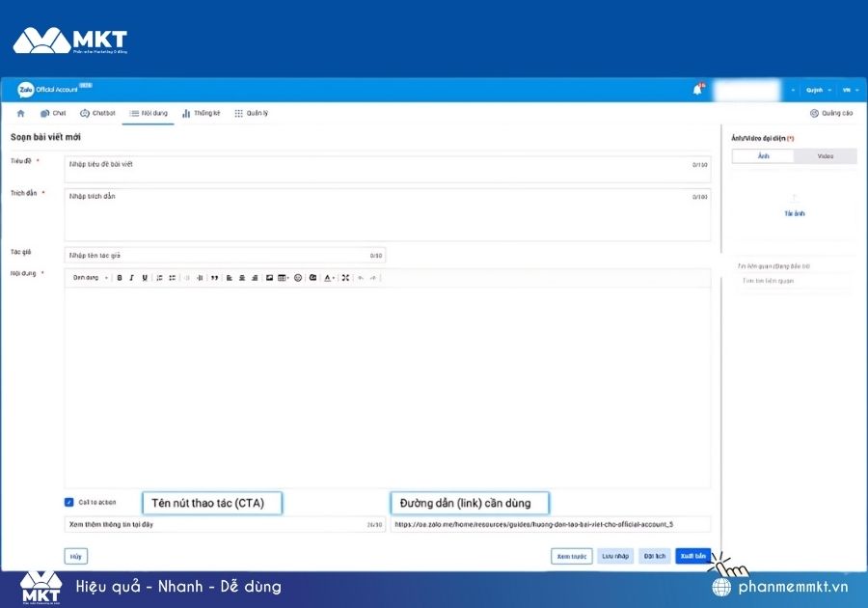The height and width of the screenshot is (608, 868).
Task: Select Ảnh as the cover media type
Action: coord(764,156)
